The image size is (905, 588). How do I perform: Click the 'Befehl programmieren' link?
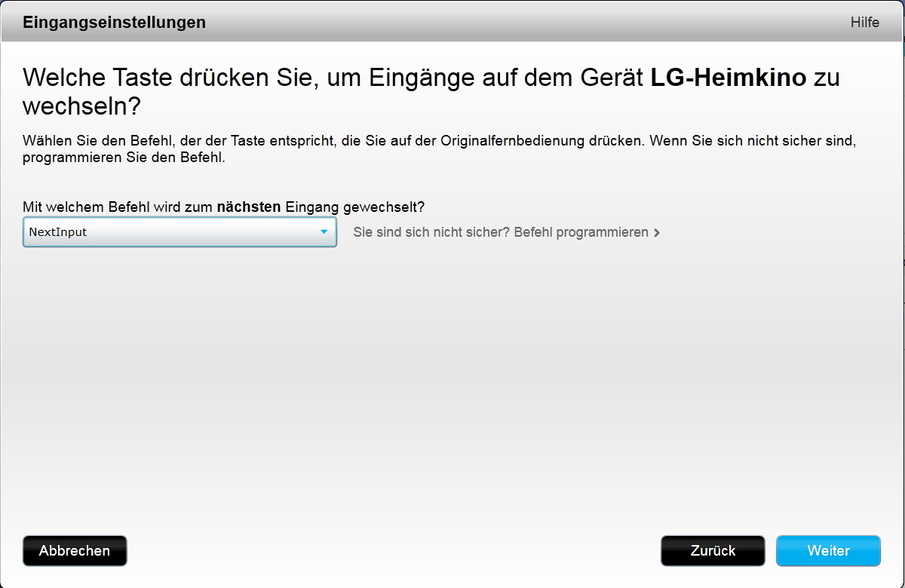pos(581,232)
